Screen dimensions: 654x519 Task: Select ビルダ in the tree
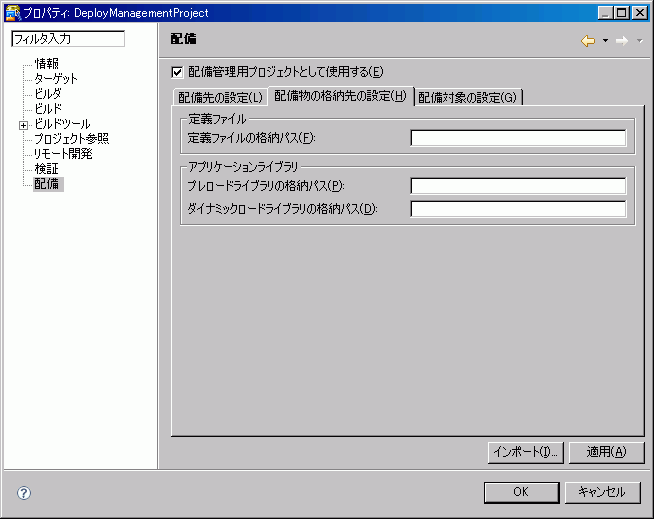[48, 93]
